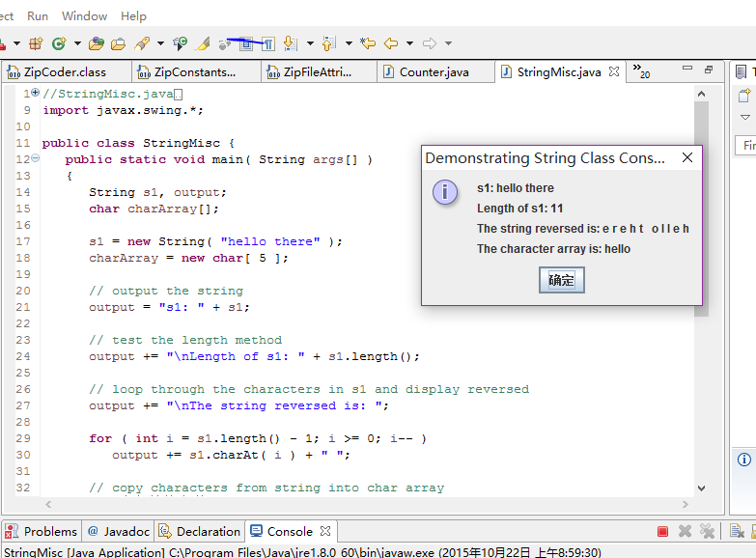Open the Help menu
756x558 pixels.
(x=133, y=15)
